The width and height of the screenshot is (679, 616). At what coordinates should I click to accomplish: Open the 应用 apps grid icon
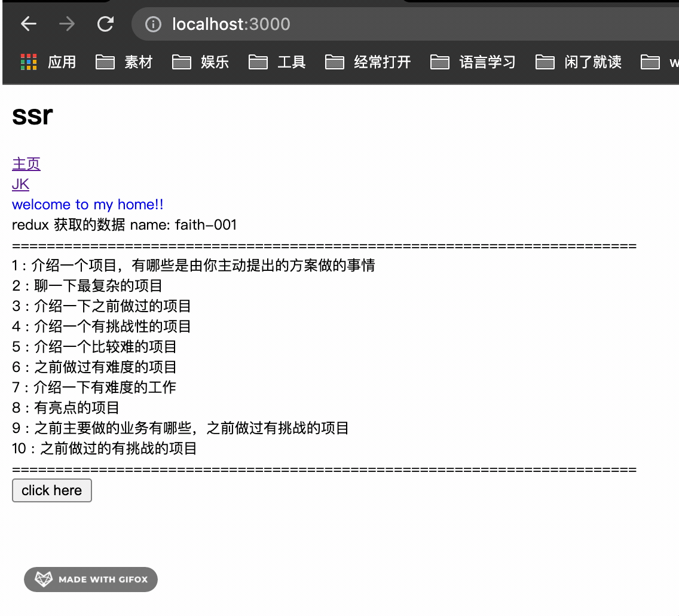coord(29,62)
